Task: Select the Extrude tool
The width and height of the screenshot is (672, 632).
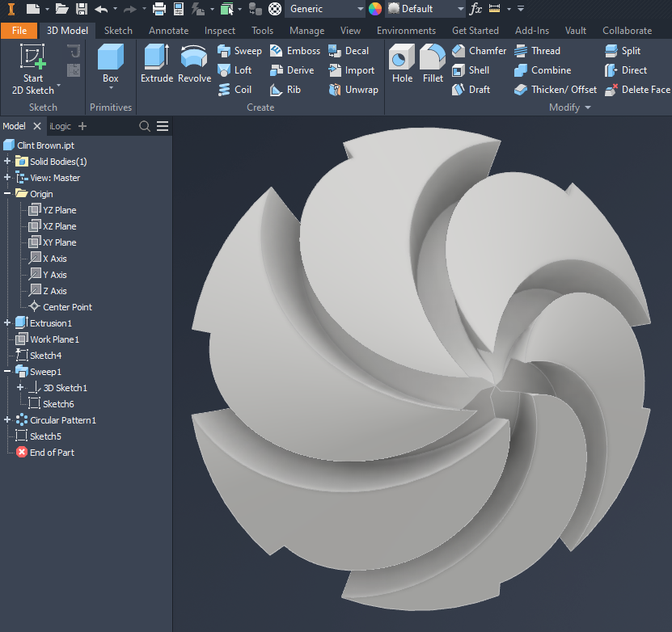Action: point(156,64)
